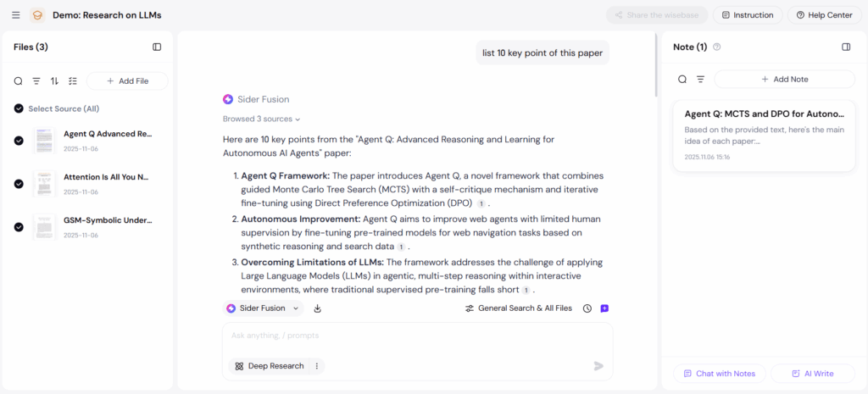
Task: Open the Files filter icon
Action: click(x=36, y=81)
